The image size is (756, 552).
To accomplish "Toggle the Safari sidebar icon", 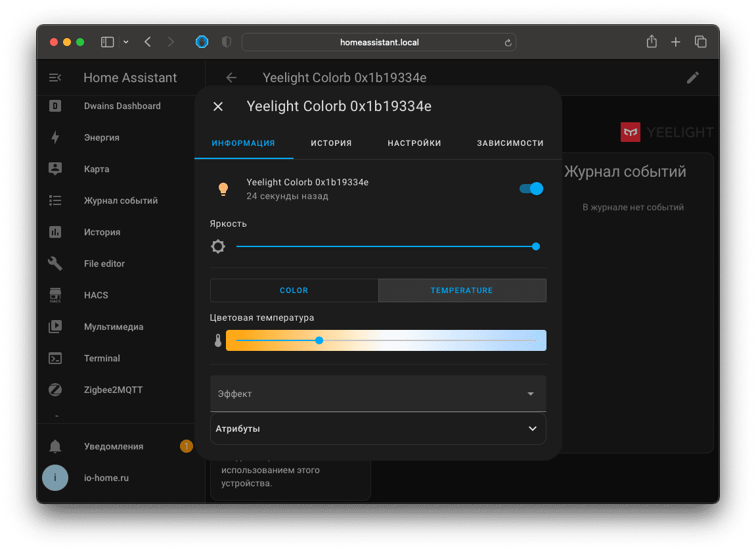I will 108,42.
